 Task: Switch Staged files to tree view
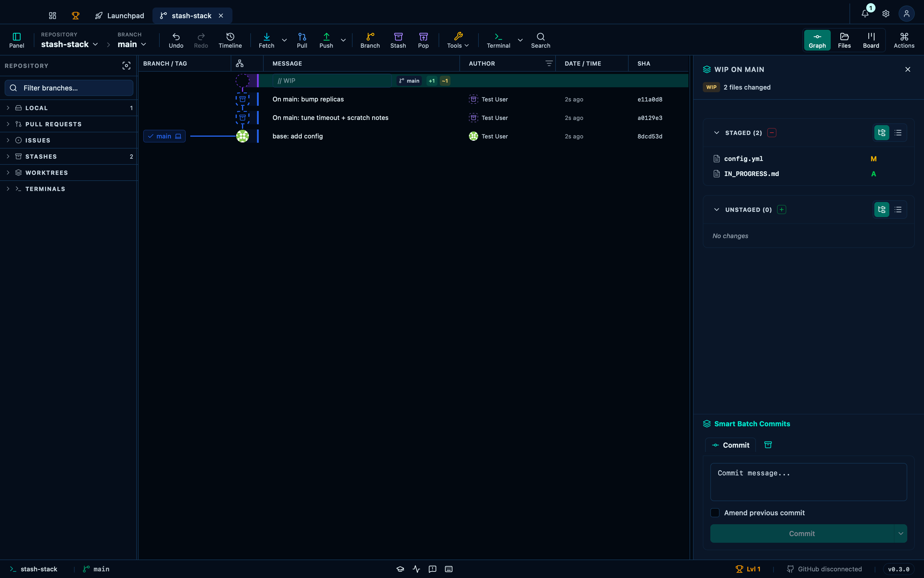pos(882,133)
